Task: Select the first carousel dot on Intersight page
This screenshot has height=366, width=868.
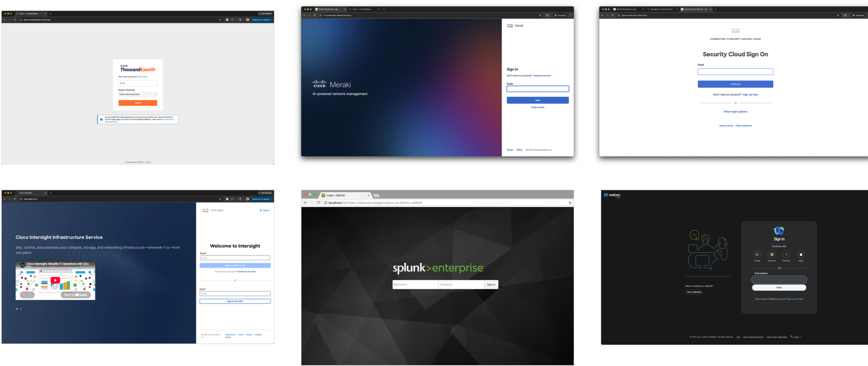Action: click(17, 309)
